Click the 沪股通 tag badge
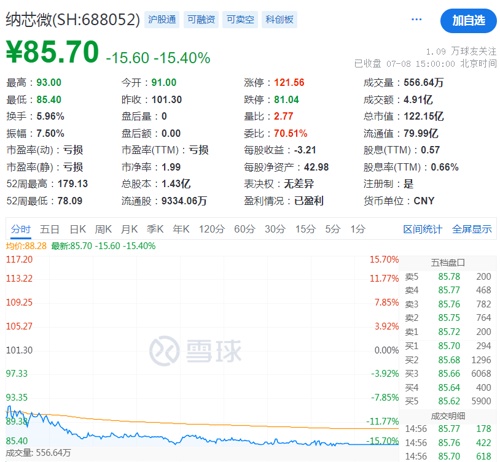Image resolution: width=500 pixels, height=462 pixels. point(162,19)
